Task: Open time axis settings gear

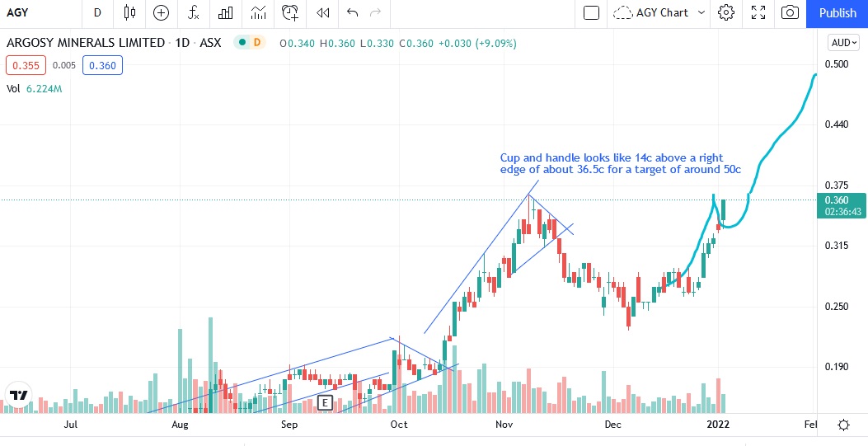Action: click(843, 425)
